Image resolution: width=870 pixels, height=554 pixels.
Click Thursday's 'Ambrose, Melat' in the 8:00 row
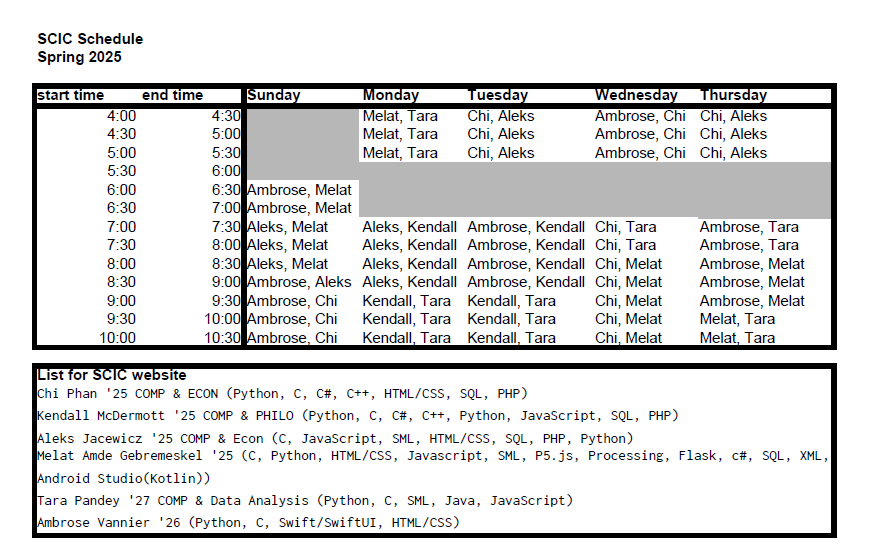(752, 264)
